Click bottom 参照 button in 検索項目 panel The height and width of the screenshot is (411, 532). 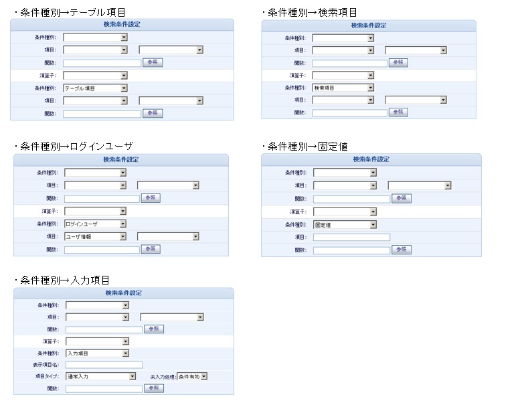point(398,112)
